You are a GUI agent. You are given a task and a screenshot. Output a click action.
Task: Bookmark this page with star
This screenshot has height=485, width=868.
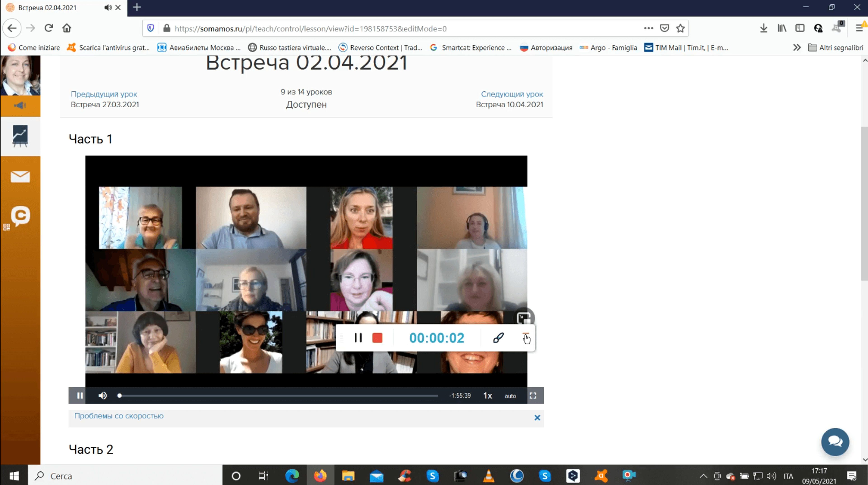[680, 28]
